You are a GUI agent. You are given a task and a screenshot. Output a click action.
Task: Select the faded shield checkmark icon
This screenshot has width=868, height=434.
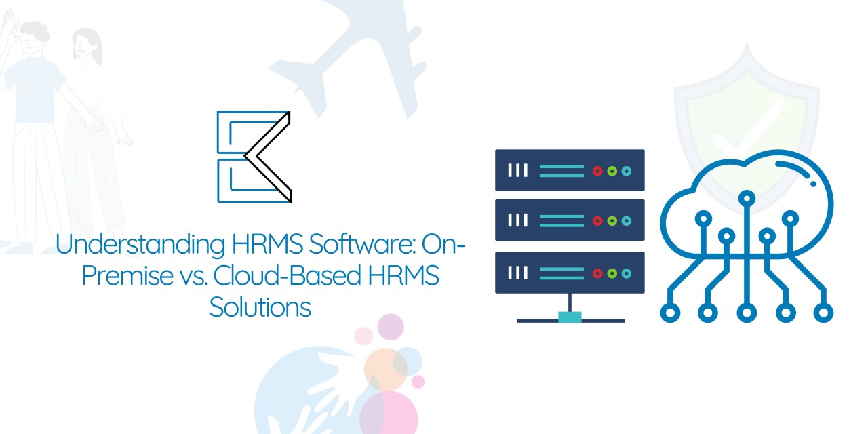[x=746, y=122]
